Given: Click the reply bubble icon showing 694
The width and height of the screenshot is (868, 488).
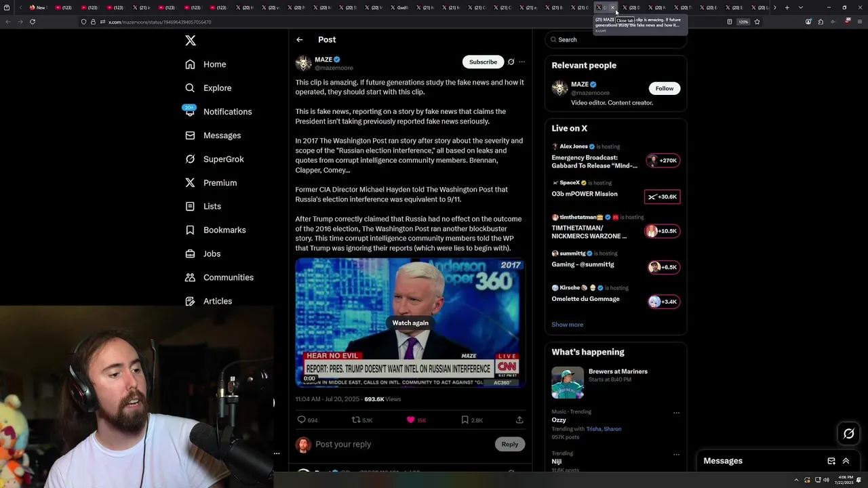Looking at the screenshot, I should (302, 420).
